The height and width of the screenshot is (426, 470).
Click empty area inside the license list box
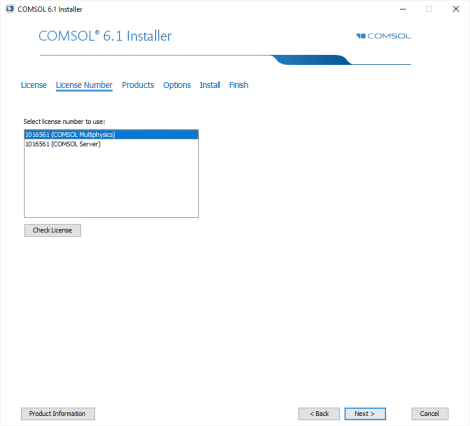[x=111, y=183]
